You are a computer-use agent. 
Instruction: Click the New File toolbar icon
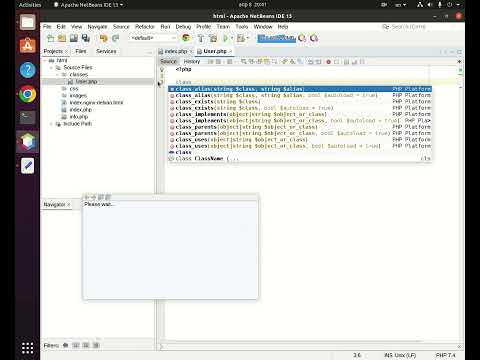click(x=51, y=38)
